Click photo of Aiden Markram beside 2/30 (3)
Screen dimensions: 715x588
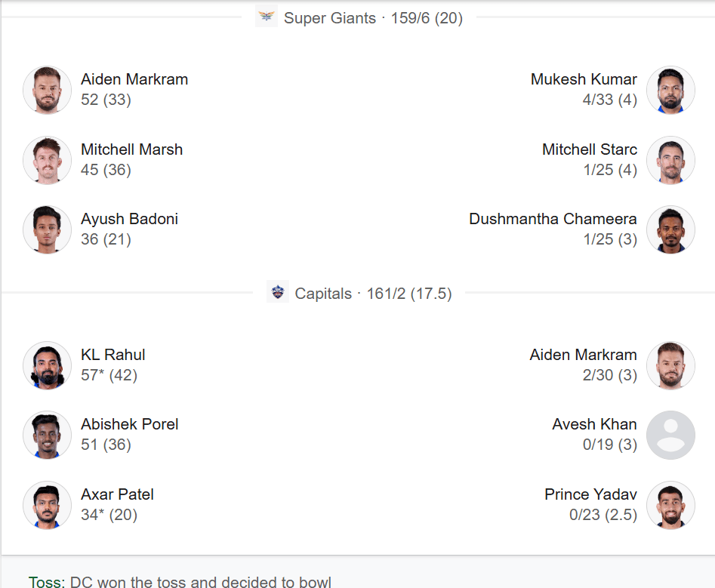pyautogui.click(x=670, y=365)
